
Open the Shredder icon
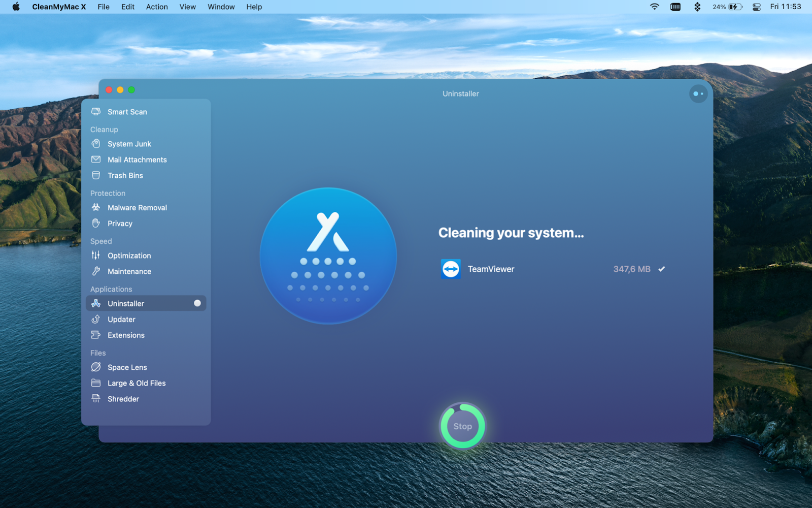[96, 398]
